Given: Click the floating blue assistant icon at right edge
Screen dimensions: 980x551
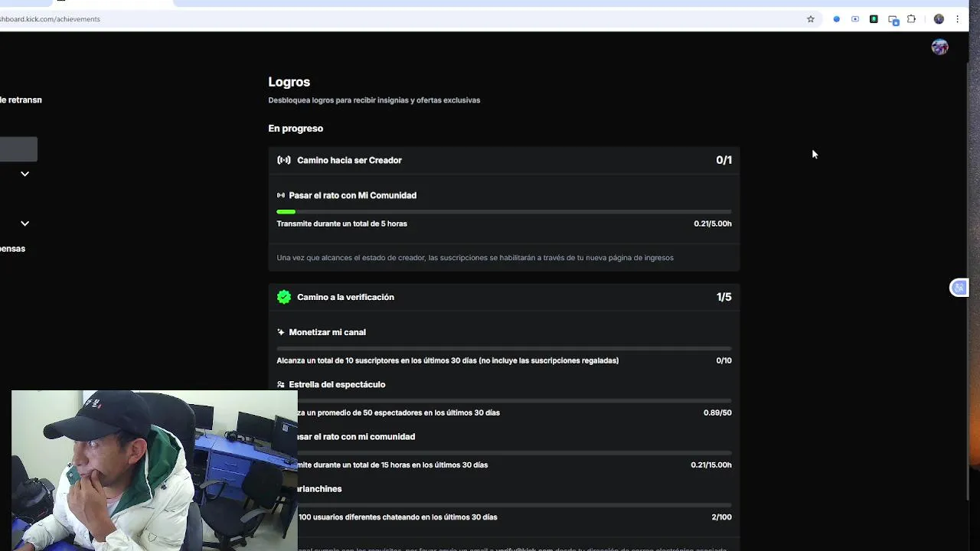Looking at the screenshot, I should [959, 288].
